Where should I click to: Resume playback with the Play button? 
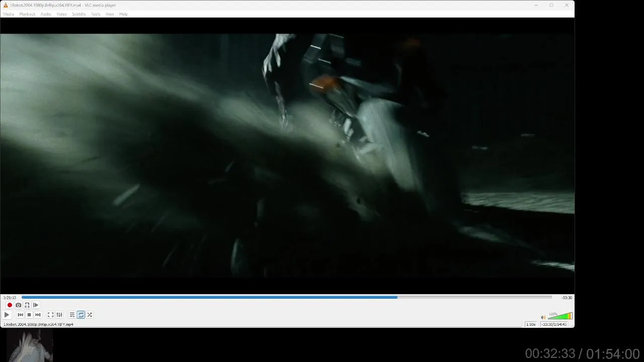click(7, 315)
